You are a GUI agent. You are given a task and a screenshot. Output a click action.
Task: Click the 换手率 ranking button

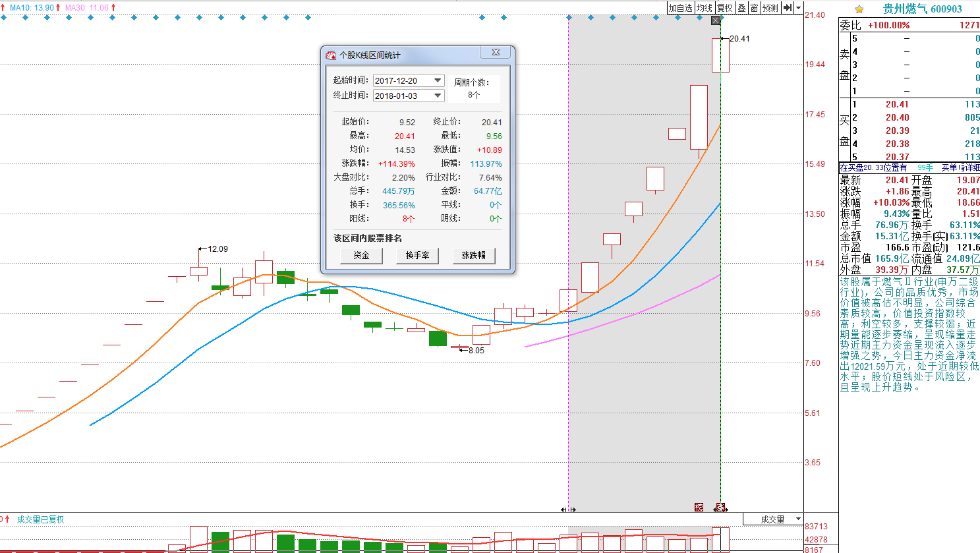[x=417, y=255]
